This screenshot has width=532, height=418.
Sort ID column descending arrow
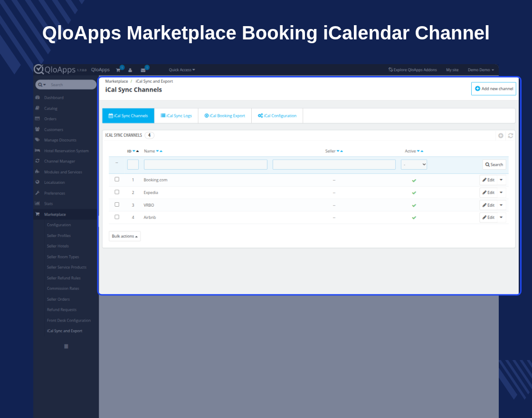(133, 152)
